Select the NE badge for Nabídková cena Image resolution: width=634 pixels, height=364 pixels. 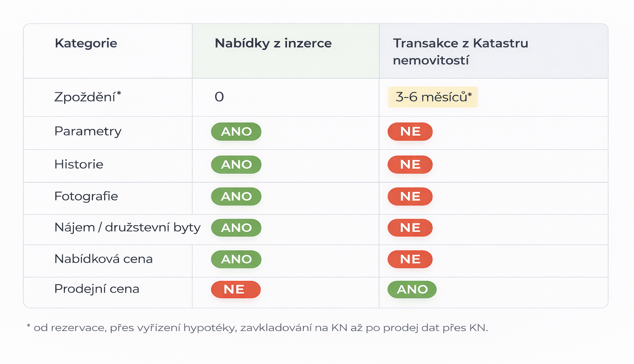[x=410, y=259]
